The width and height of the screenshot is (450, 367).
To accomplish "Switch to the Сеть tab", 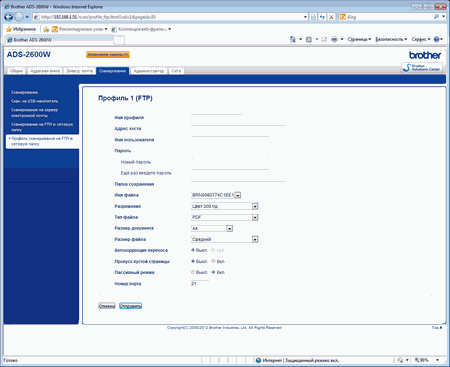I will [x=176, y=71].
